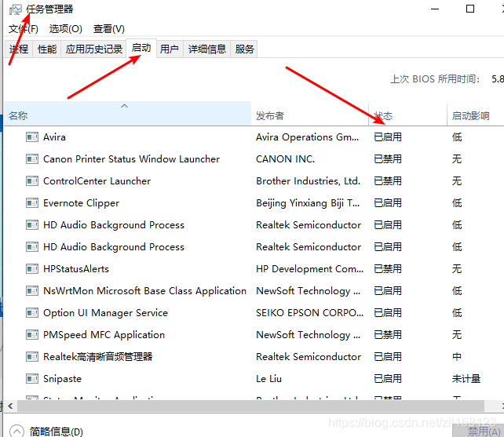Click publisher Brother Industries, Ltd.
The image size is (504, 437).
pos(308,181)
